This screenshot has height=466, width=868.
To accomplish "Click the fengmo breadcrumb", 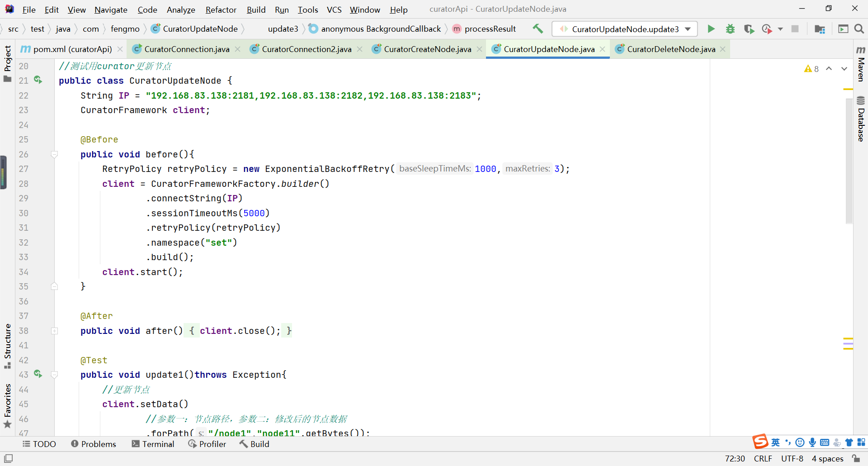I will pos(125,29).
